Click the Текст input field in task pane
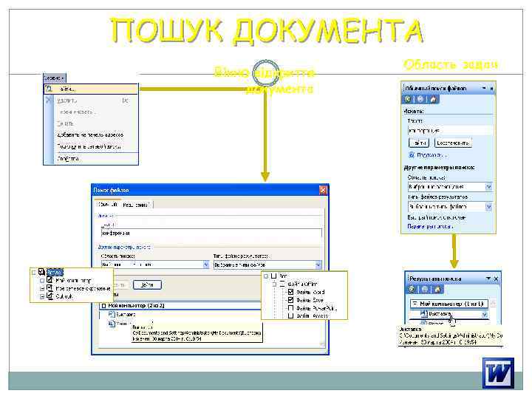532x399 pixels. click(x=450, y=130)
